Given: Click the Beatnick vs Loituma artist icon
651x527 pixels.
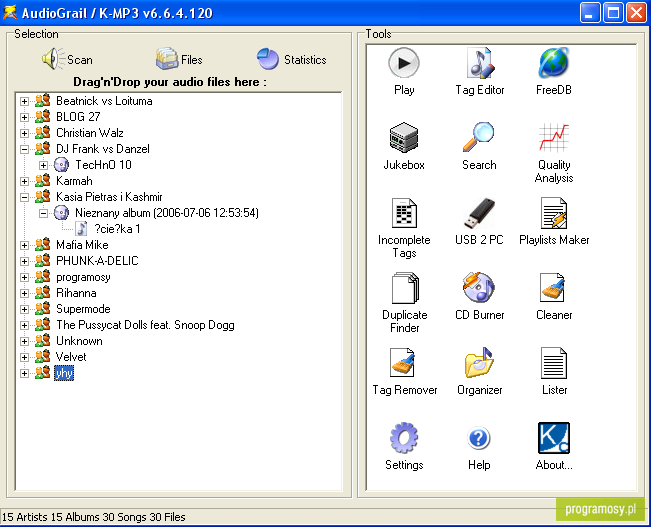Looking at the screenshot, I should pos(43,100).
